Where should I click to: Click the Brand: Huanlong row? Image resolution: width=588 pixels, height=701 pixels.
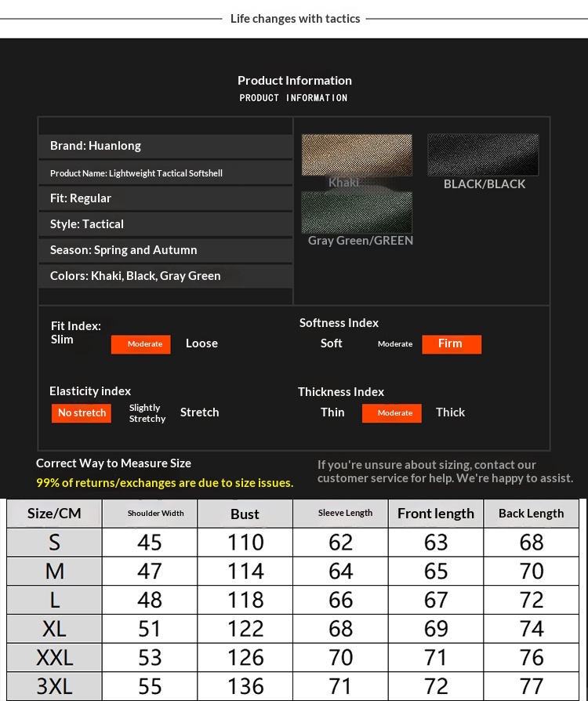[x=165, y=146]
